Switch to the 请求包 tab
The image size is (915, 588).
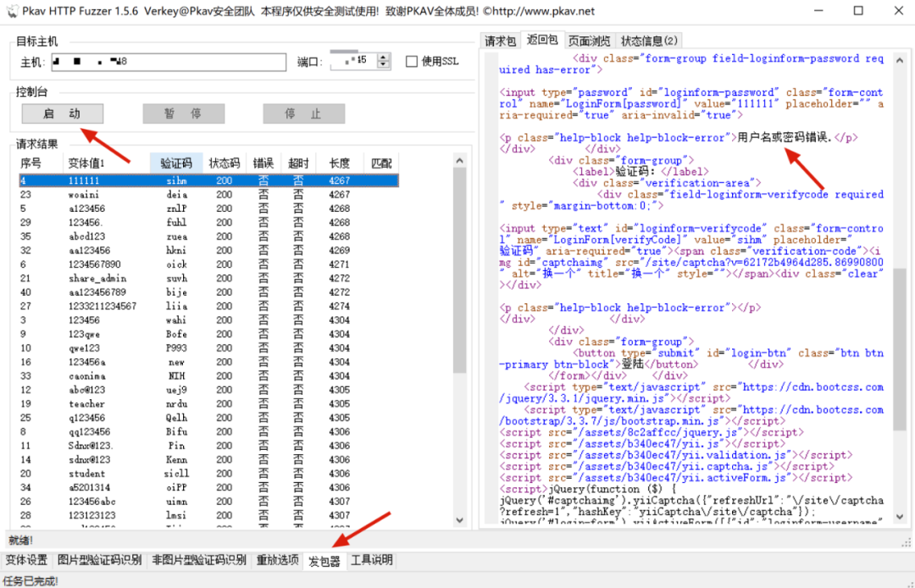[500, 41]
